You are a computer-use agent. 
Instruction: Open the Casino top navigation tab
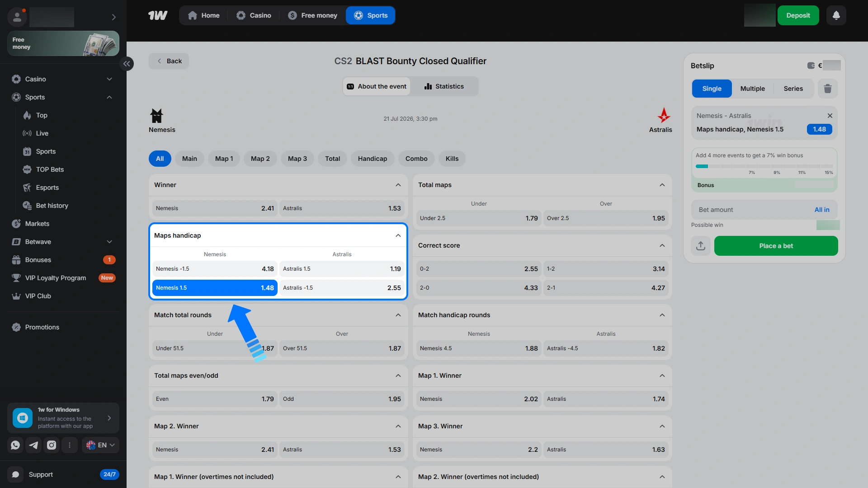click(x=254, y=15)
